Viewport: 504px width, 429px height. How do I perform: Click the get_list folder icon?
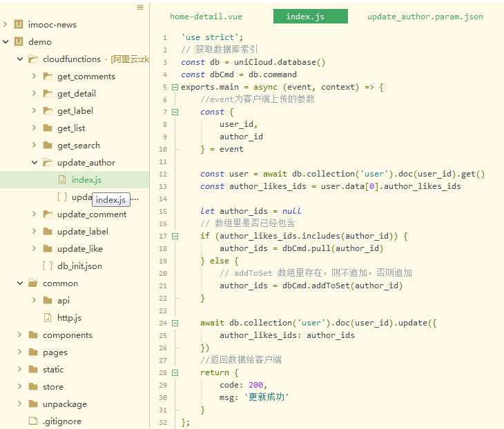[x=48, y=128]
